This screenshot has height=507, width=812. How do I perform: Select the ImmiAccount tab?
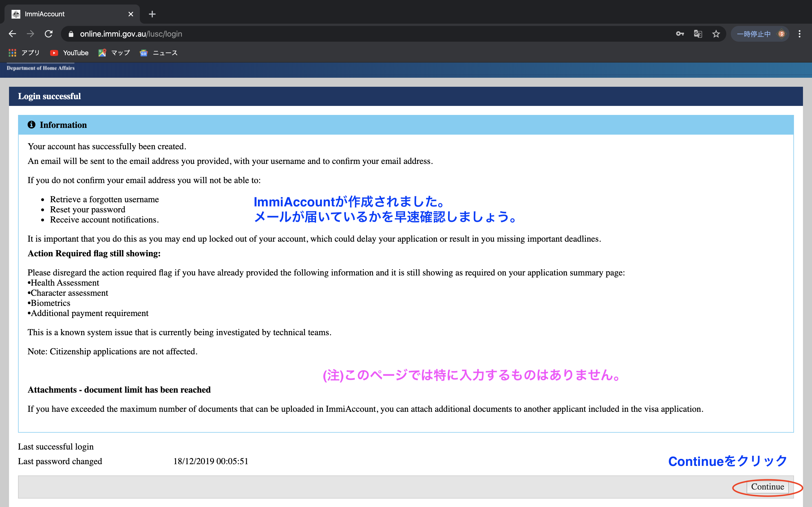[x=67, y=14]
